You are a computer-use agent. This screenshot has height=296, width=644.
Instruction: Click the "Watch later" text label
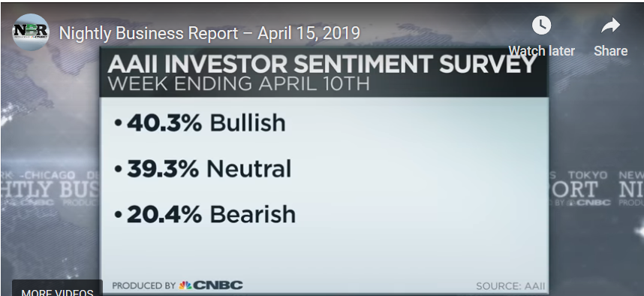(x=541, y=51)
